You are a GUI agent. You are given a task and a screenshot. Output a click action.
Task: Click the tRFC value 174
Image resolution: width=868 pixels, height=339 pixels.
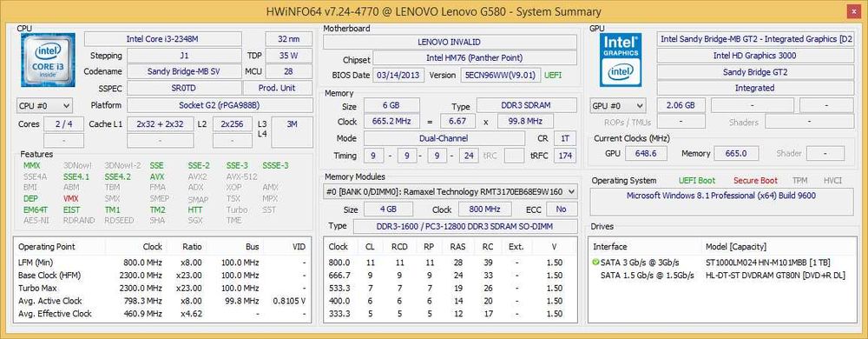[565, 156]
